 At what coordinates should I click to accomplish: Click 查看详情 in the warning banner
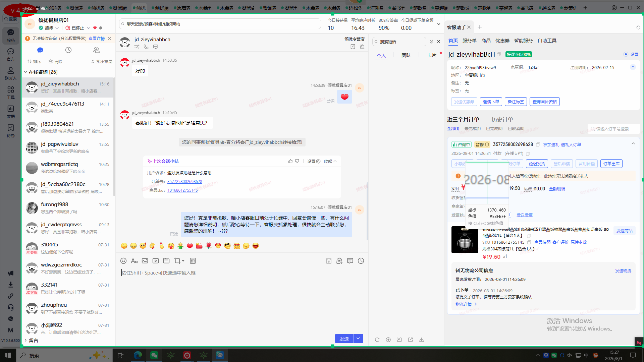coord(97,39)
